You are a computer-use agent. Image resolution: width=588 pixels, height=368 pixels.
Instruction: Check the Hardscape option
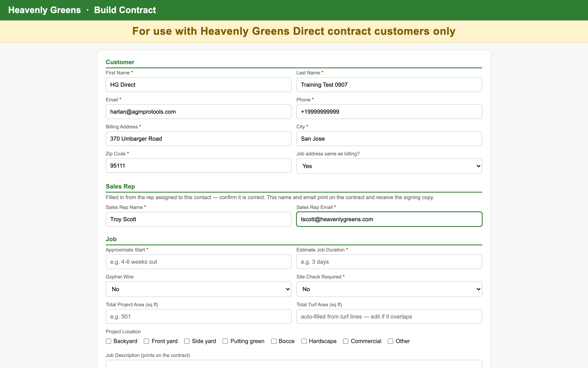[x=304, y=341]
